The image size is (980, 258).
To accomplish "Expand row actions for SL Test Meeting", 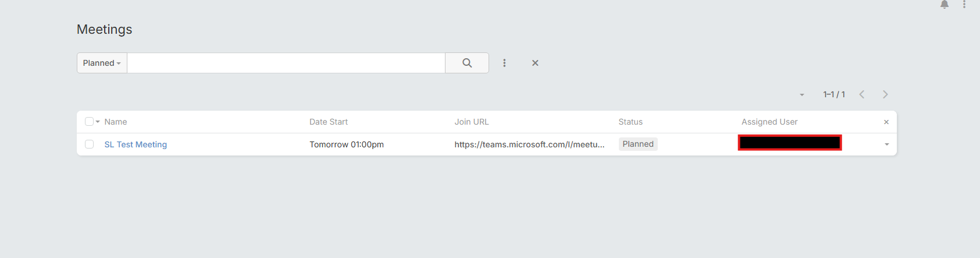I will point(887,144).
